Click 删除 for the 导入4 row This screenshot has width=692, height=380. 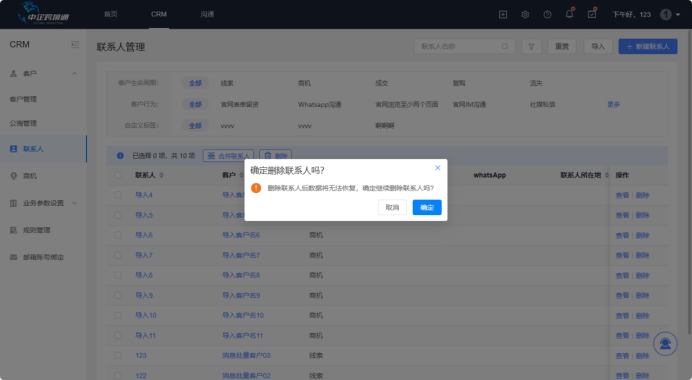643,195
